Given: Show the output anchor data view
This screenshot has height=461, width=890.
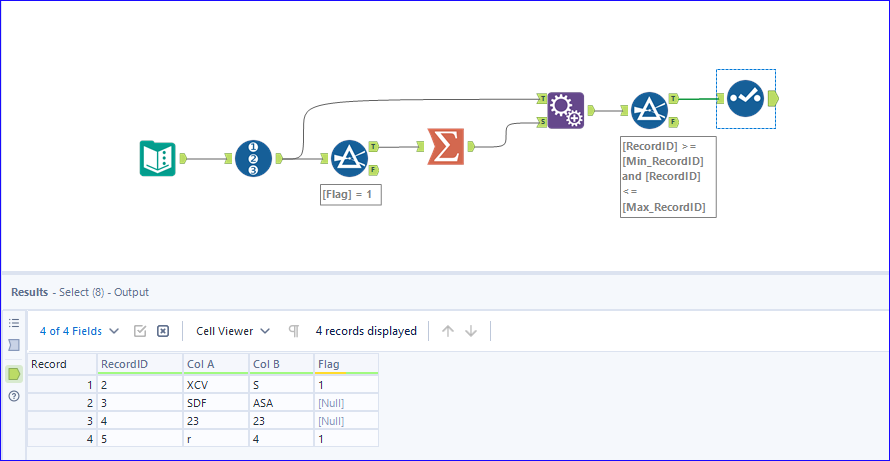Looking at the screenshot, I should click(14, 374).
